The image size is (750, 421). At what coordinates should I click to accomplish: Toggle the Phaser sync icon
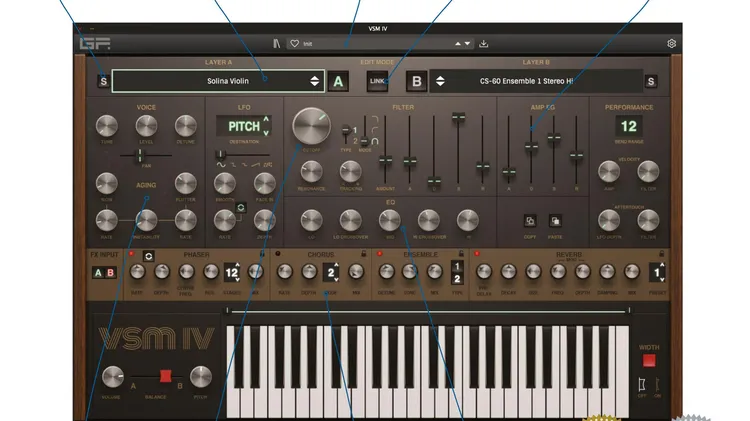point(148,256)
